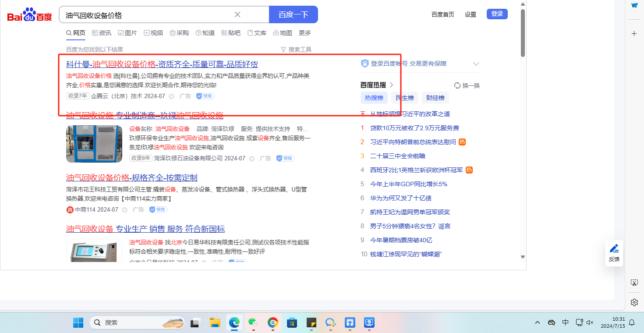Open the 科仕曼 油气回收设备价格 result link
Viewport: 644px width, 333px height.
point(162,64)
